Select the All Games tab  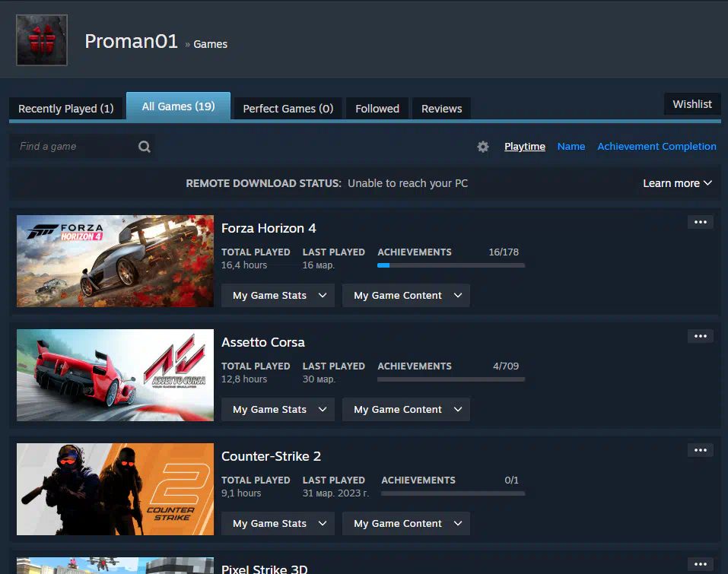[x=178, y=106]
